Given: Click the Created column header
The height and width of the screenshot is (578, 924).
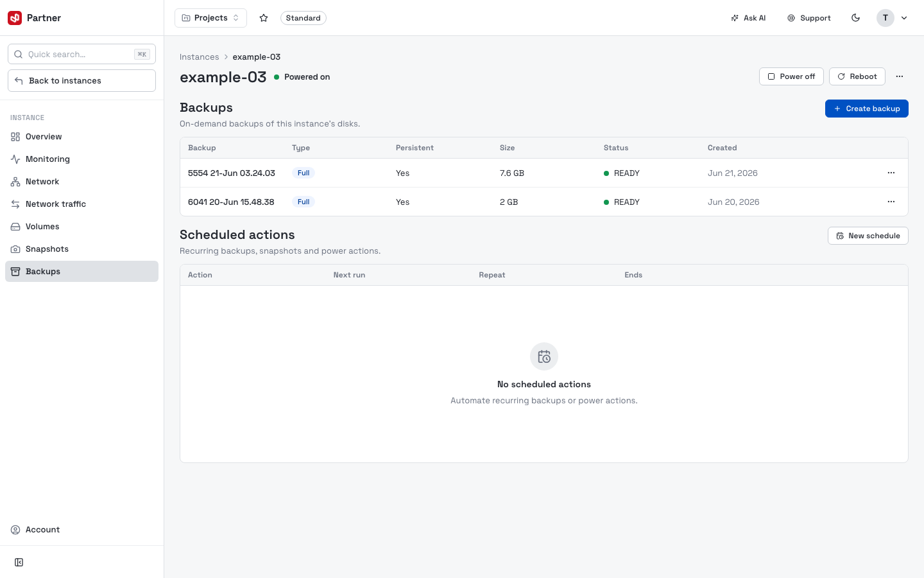Looking at the screenshot, I should click(723, 148).
